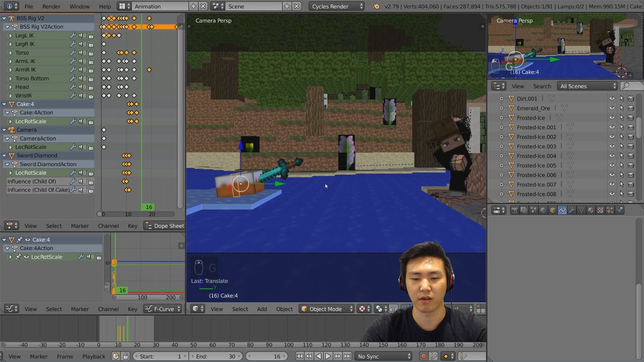The height and width of the screenshot is (362, 644).
Task: Open the render engine Cycles Render dropdown
Action: 337,7
